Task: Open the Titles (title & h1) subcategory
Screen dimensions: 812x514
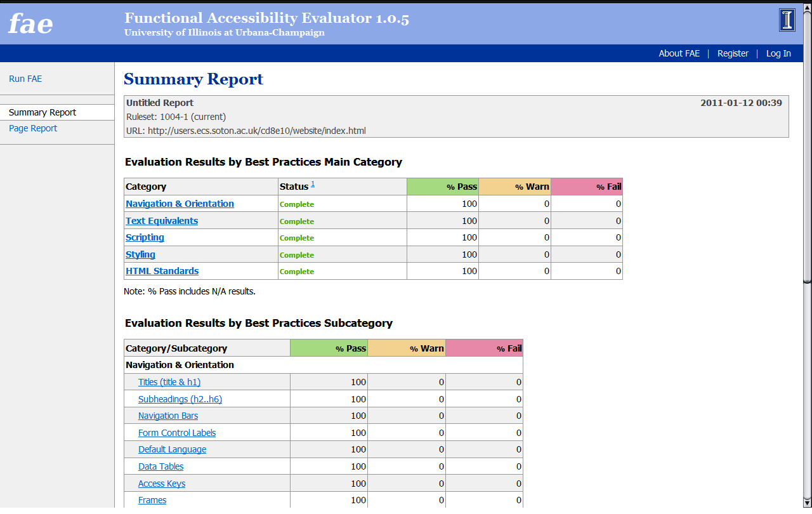Action: click(169, 382)
